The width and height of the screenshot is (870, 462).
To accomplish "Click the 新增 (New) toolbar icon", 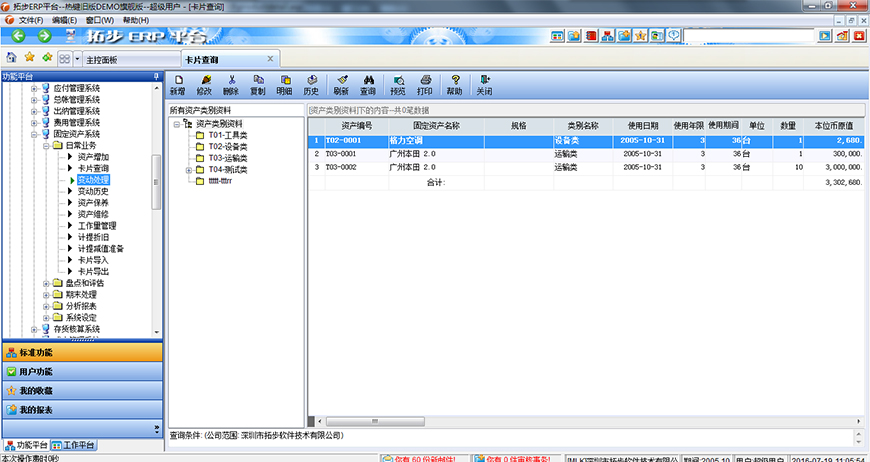I will click(177, 84).
